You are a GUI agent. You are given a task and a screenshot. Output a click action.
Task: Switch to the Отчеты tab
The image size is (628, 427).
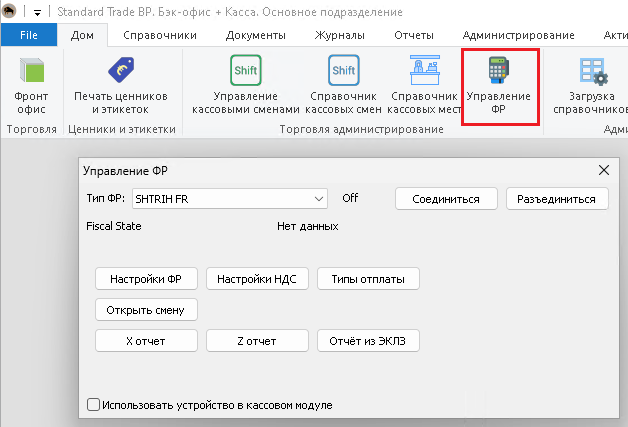tap(414, 35)
